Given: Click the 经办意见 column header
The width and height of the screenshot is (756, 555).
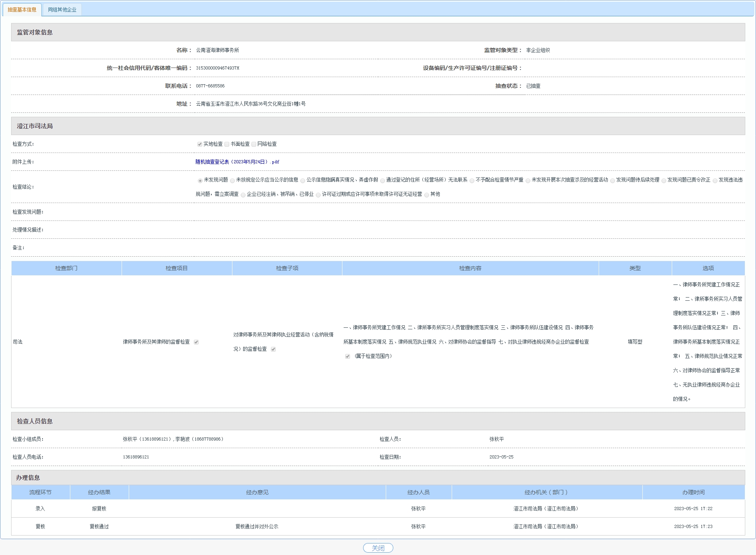Looking at the screenshot, I should pos(257,492).
